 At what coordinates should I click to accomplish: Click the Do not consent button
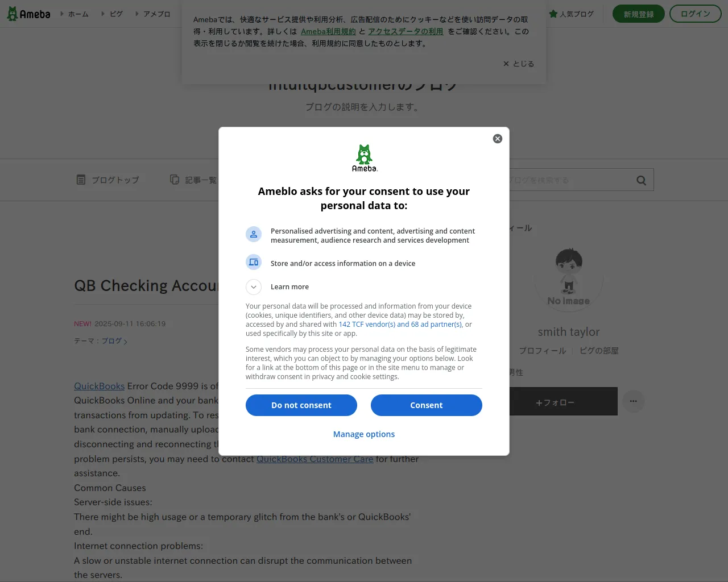click(301, 405)
